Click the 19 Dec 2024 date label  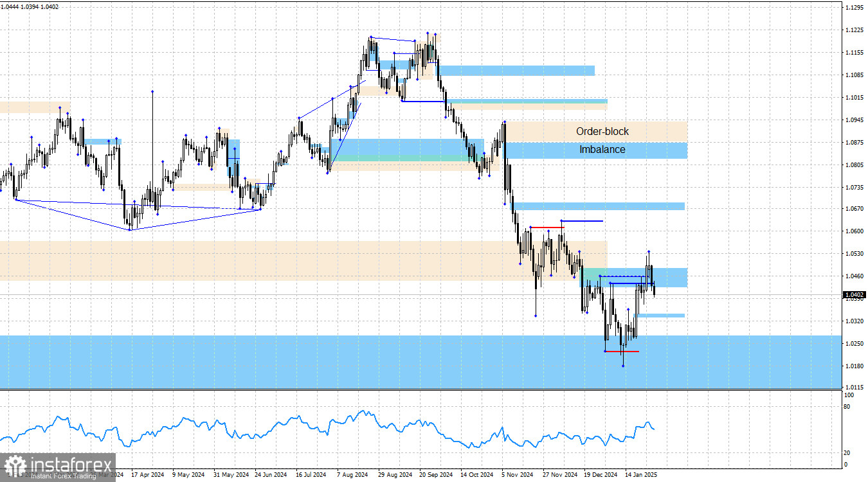pos(601,475)
